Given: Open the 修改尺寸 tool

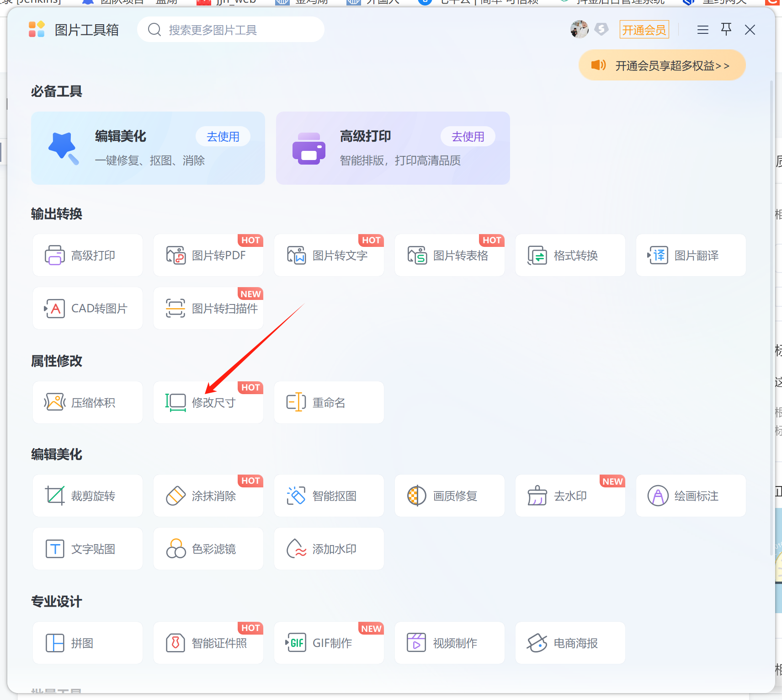Looking at the screenshot, I should click(208, 402).
